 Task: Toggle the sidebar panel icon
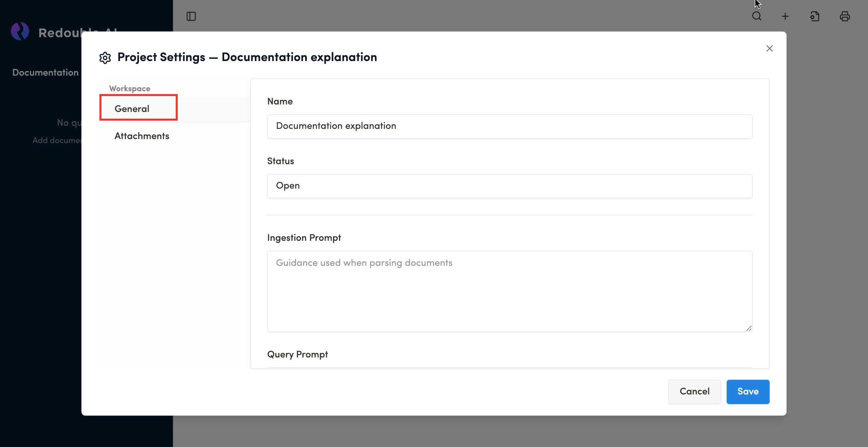pos(191,16)
